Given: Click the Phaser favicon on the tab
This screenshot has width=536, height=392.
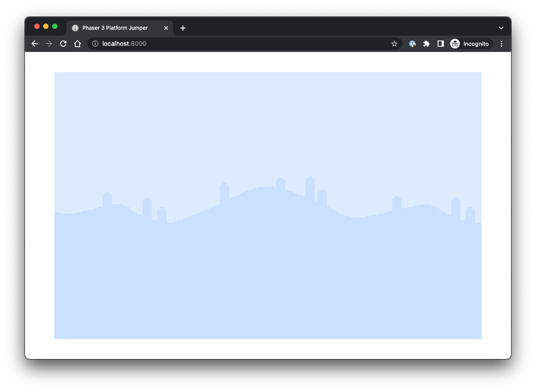Looking at the screenshot, I should pyautogui.click(x=75, y=28).
